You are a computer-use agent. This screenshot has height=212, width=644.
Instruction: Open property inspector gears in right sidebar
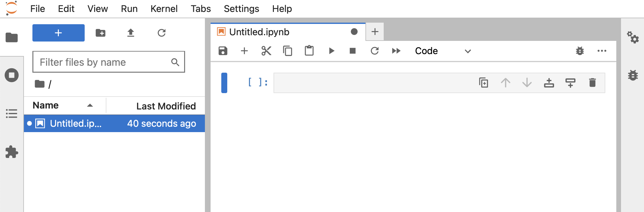[633, 37]
